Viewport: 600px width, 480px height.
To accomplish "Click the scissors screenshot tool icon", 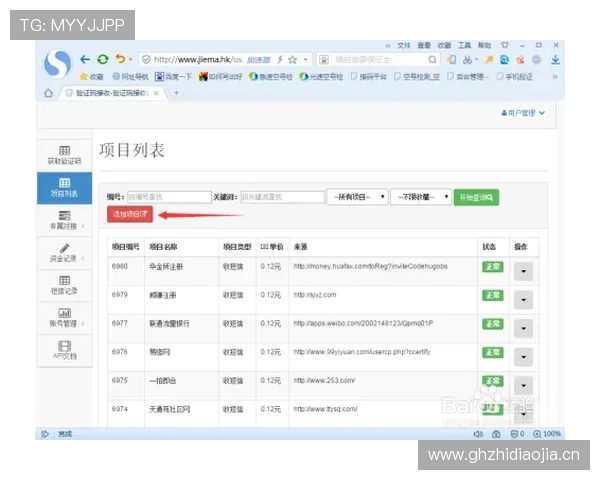I will pyautogui.click(x=467, y=60).
